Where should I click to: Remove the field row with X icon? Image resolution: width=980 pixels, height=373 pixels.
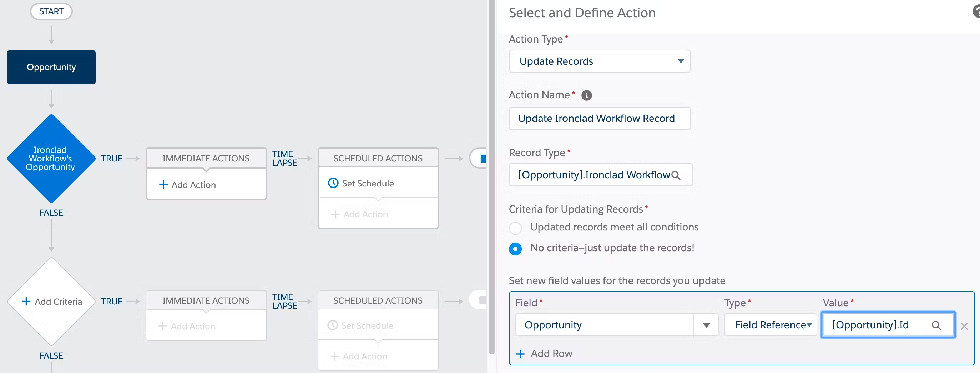point(964,326)
